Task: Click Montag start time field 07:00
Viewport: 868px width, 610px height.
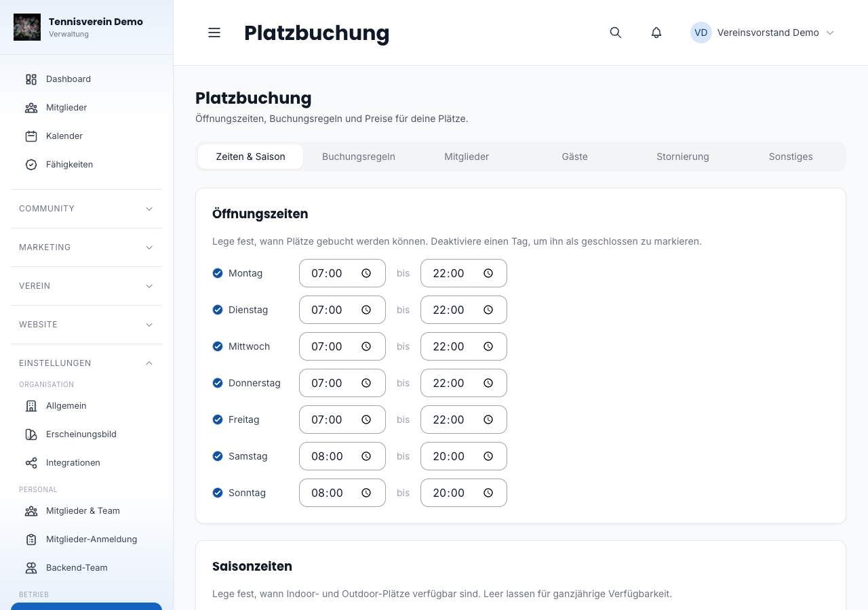Action: coord(342,273)
